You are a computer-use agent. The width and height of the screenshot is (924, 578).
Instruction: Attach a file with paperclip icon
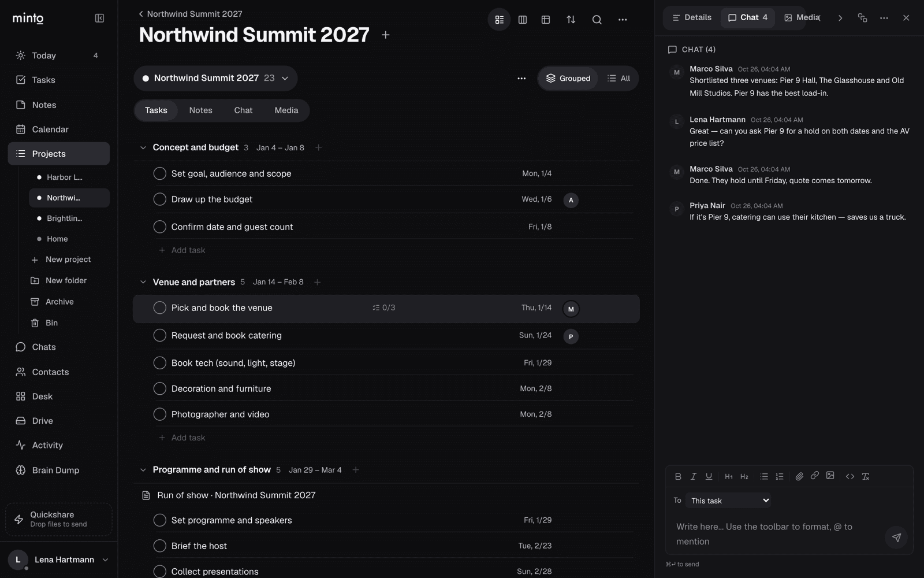[x=799, y=476]
